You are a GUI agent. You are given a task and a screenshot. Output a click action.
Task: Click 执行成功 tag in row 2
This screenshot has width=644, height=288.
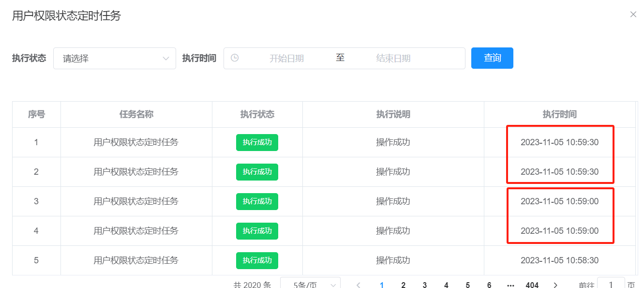click(257, 172)
